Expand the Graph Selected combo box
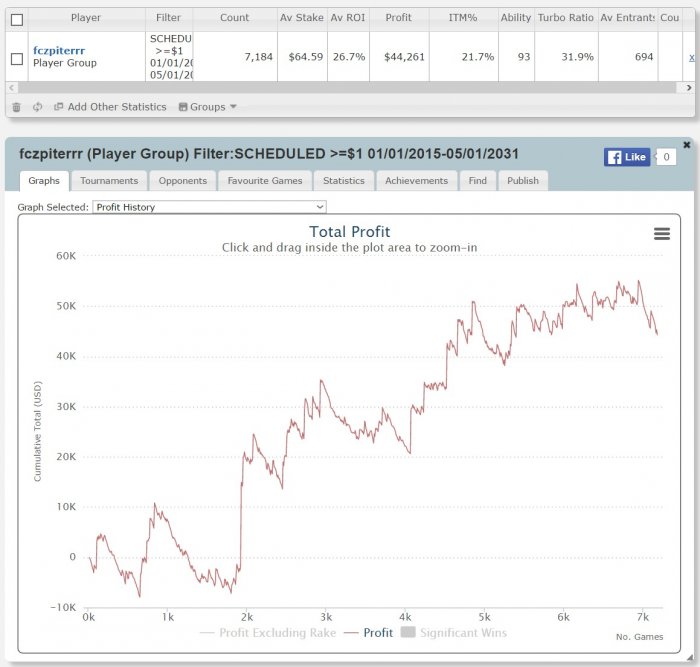700x667 pixels. 209,207
